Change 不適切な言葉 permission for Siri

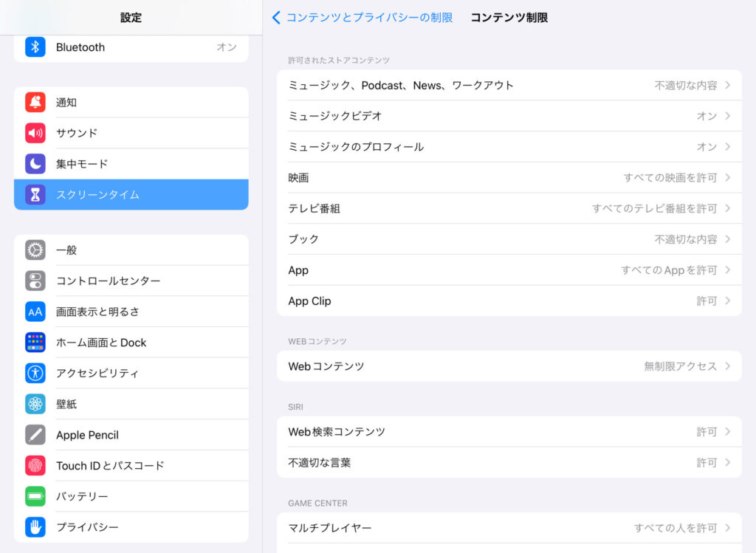[x=509, y=463]
